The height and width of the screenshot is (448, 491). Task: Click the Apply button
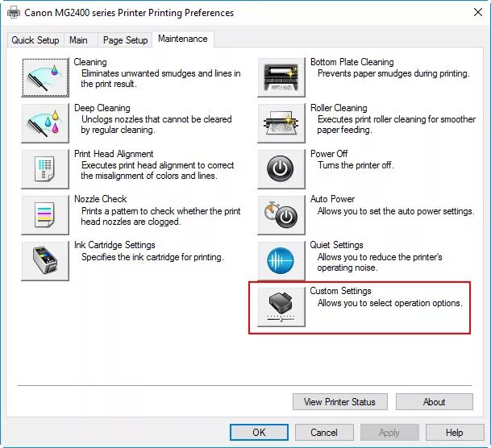coord(389,433)
